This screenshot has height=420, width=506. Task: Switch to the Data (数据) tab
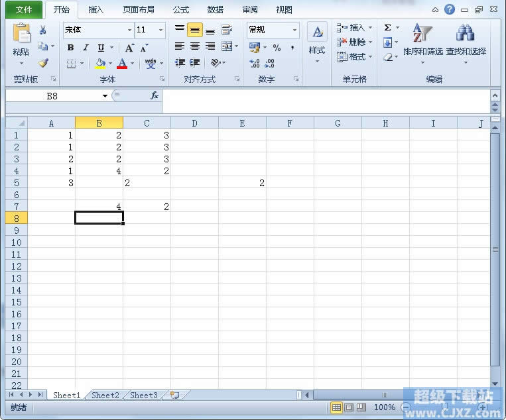pos(216,10)
